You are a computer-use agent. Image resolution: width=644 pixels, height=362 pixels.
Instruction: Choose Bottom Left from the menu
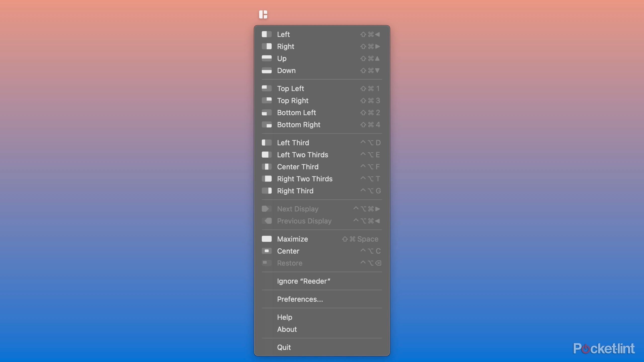click(297, 113)
